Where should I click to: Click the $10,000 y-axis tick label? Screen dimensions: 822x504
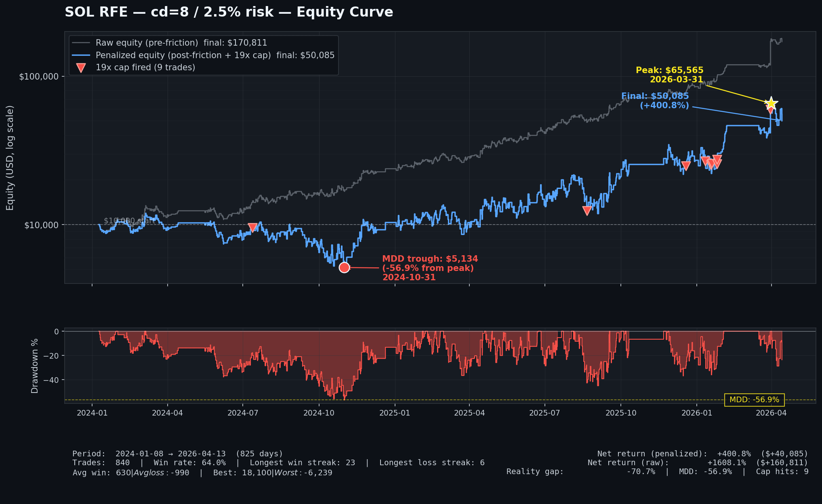point(41,225)
